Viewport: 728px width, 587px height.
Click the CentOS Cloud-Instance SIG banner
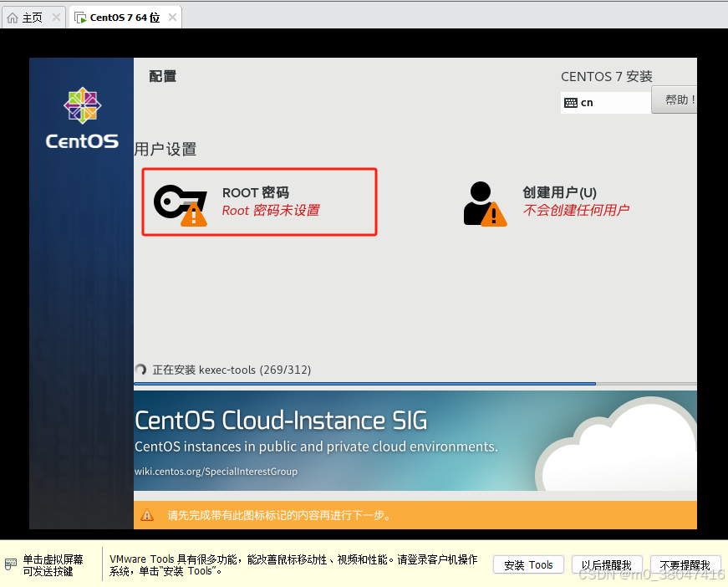coord(415,441)
